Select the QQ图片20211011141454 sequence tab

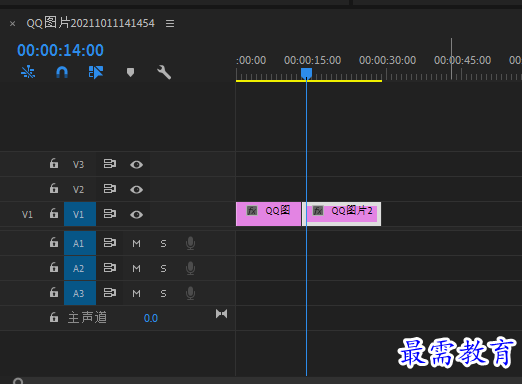90,23
